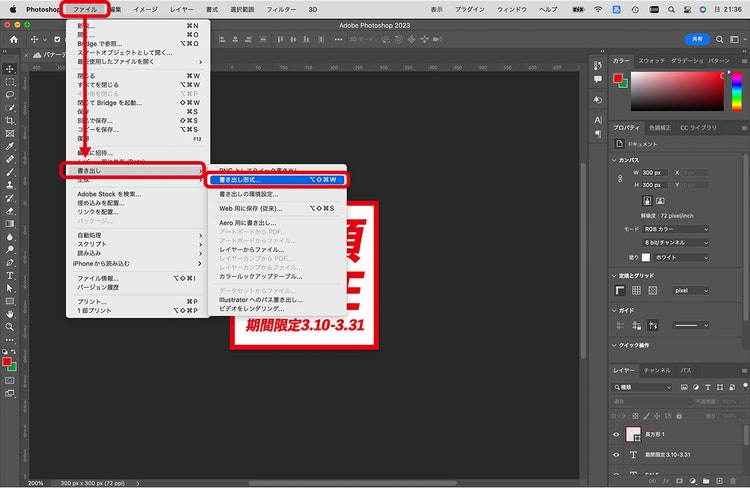This screenshot has height=488, width=750.
Task: Toggle Quick Mask mode
Action: tap(10, 381)
